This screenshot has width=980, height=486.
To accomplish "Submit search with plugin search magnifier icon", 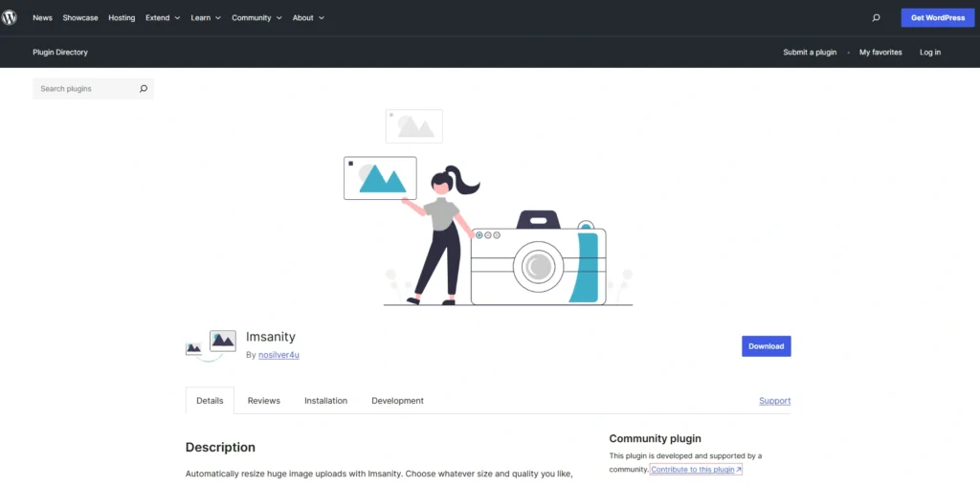I will (144, 89).
